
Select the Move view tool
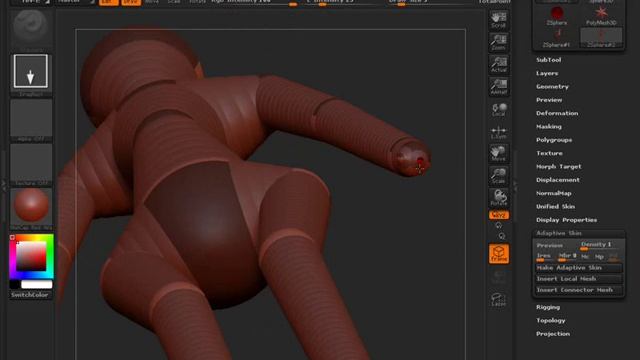pyautogui.click(x=498, y=153)
